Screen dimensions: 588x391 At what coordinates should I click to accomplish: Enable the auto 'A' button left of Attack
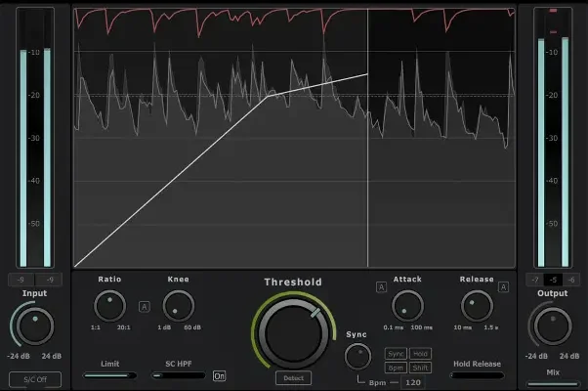click(382, 286)
